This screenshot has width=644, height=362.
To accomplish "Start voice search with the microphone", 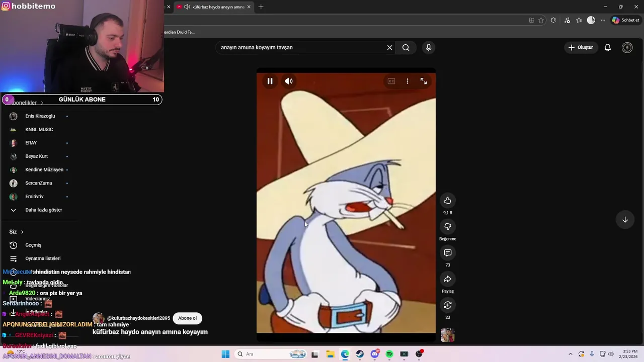I will click(x=429, y=48).
